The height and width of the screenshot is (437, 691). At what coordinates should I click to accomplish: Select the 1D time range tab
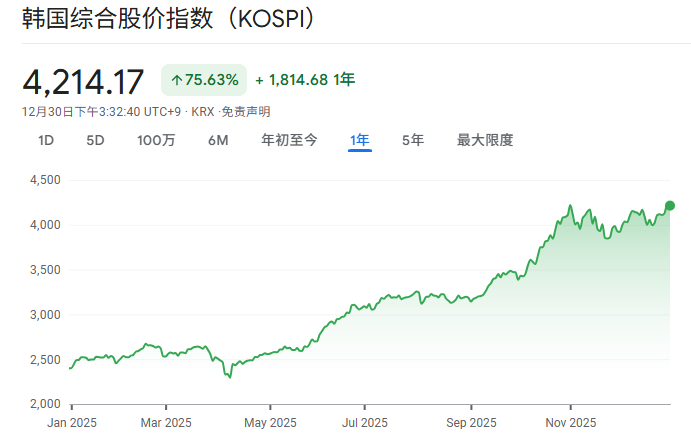46,141
